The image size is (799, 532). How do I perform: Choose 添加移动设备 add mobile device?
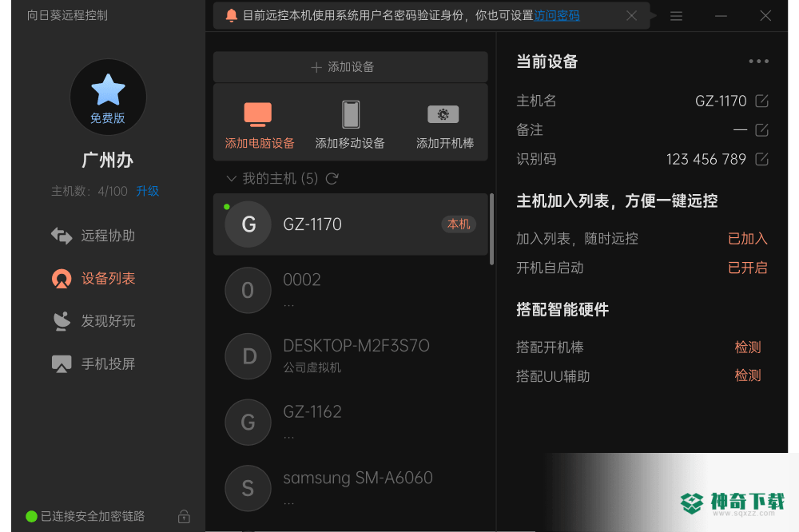click(350, 125)
